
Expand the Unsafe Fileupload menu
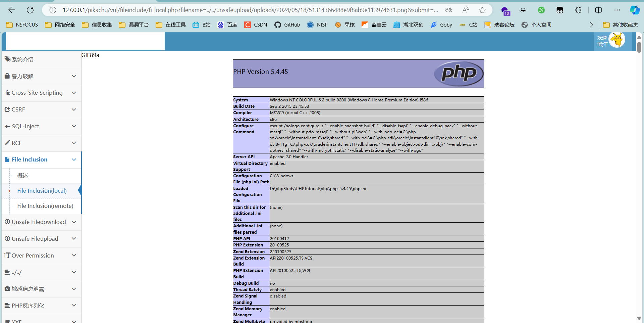tap(42, 239)
